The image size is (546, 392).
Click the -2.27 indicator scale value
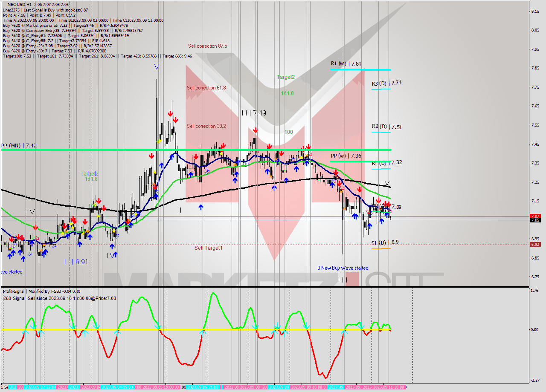pos(536,380)
